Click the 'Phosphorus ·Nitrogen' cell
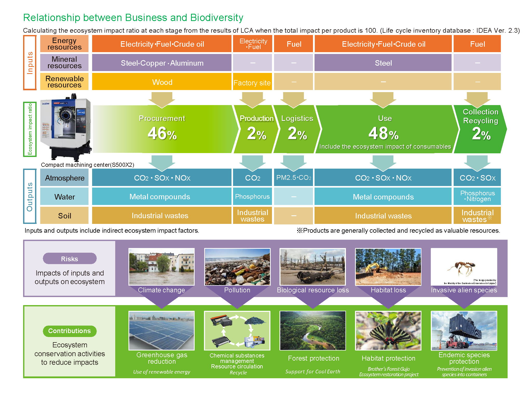 pos(477,196)
